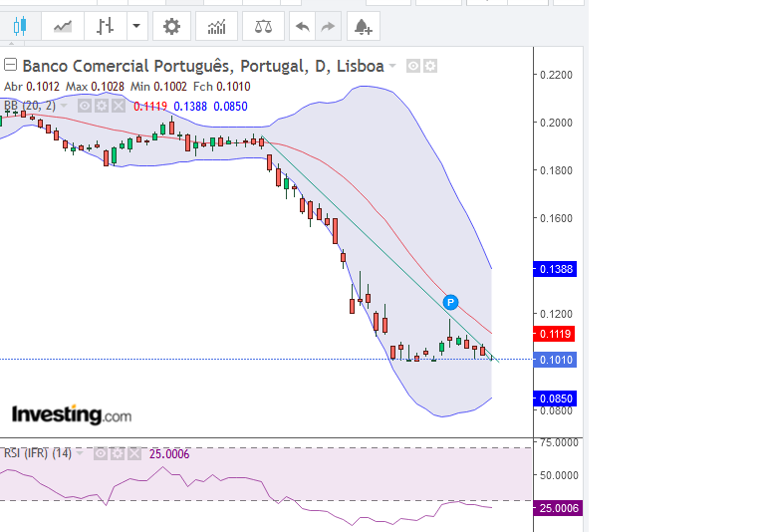Click the 0.0850 lower band price label
This screenshot has height=532, width=765.
(555, 399)
